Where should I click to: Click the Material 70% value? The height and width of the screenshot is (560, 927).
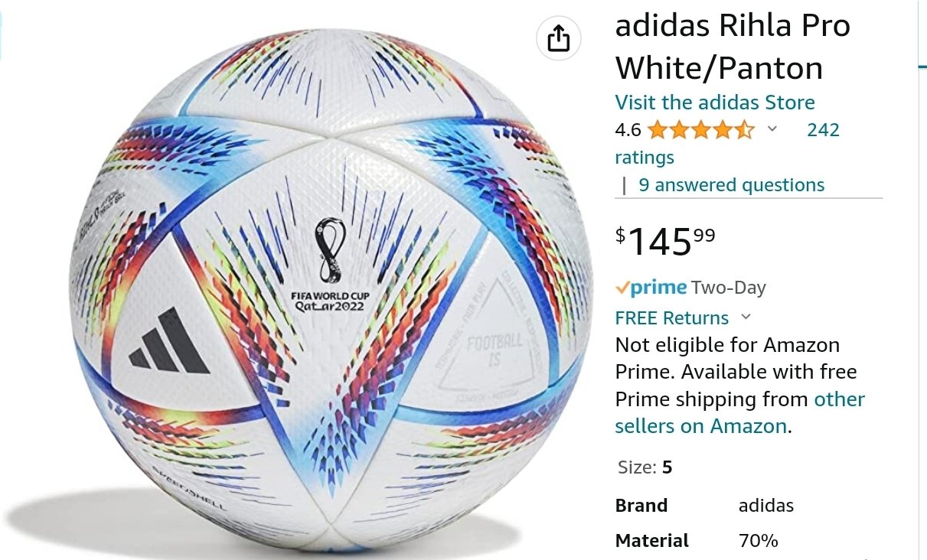759,541
